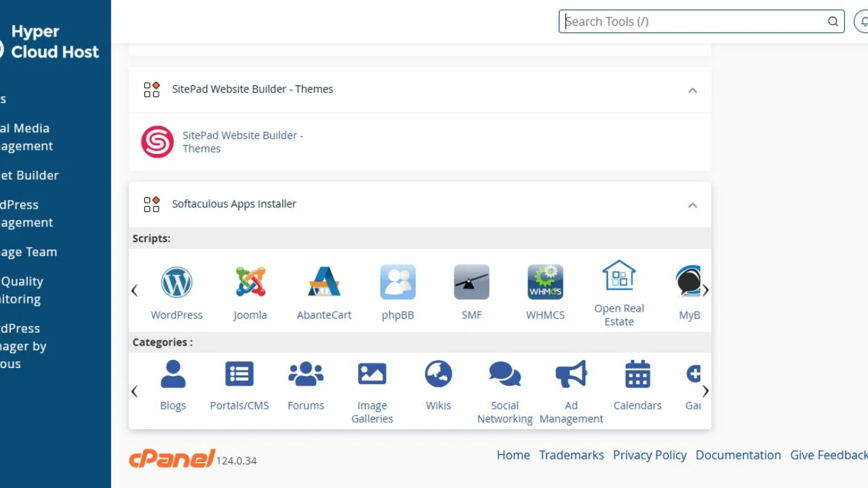The height and width of the screenshot is (488, 868).
Task: Collapse the Softaculous Apps Installer panel
Action: point(692,205)
